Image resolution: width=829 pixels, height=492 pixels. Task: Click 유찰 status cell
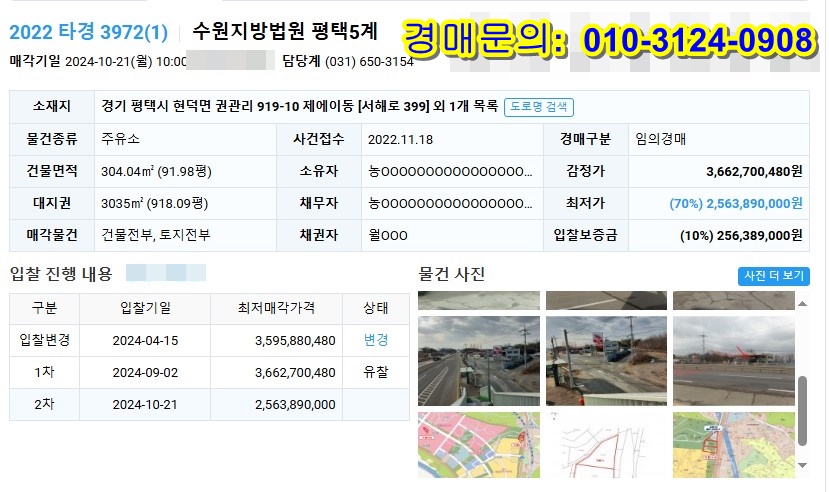tap(376, 372)
